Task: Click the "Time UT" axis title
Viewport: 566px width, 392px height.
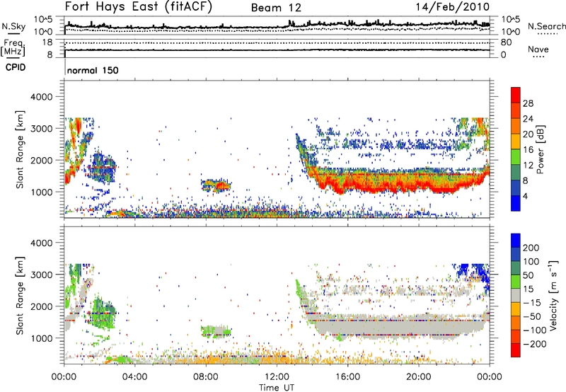Action: (277, 388)
